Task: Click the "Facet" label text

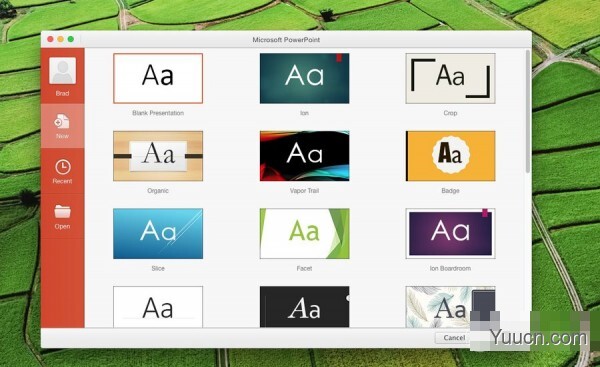Action: [304, 268]
